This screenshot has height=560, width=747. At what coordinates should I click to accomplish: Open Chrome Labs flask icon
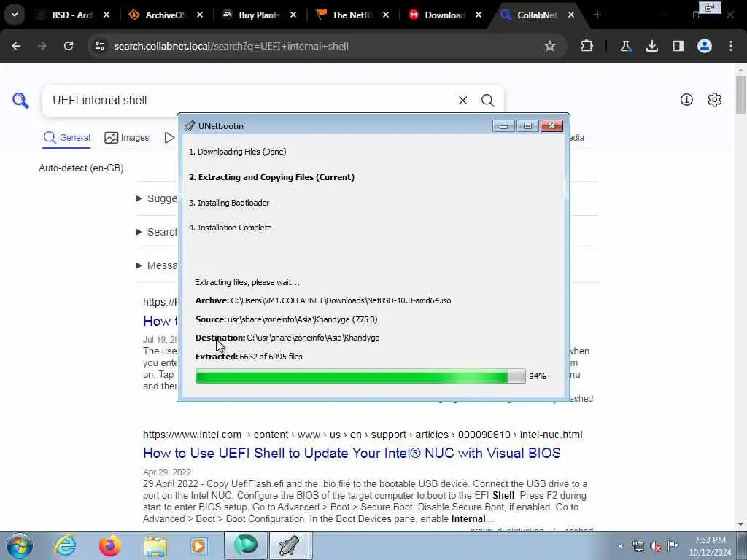625,46
